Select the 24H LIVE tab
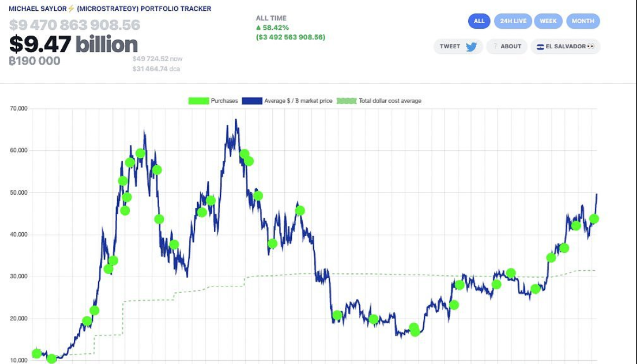Viewport: 637px width, 364px height. (513, 21)
